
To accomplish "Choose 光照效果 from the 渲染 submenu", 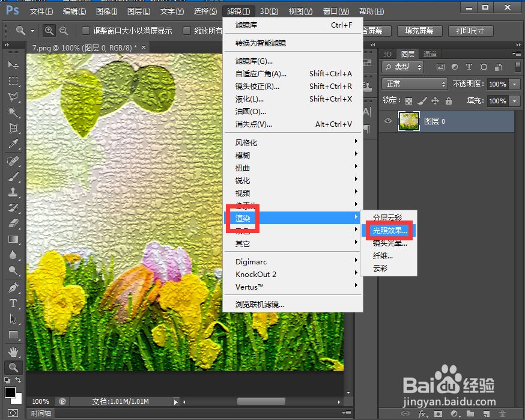I will click(390, 230).
